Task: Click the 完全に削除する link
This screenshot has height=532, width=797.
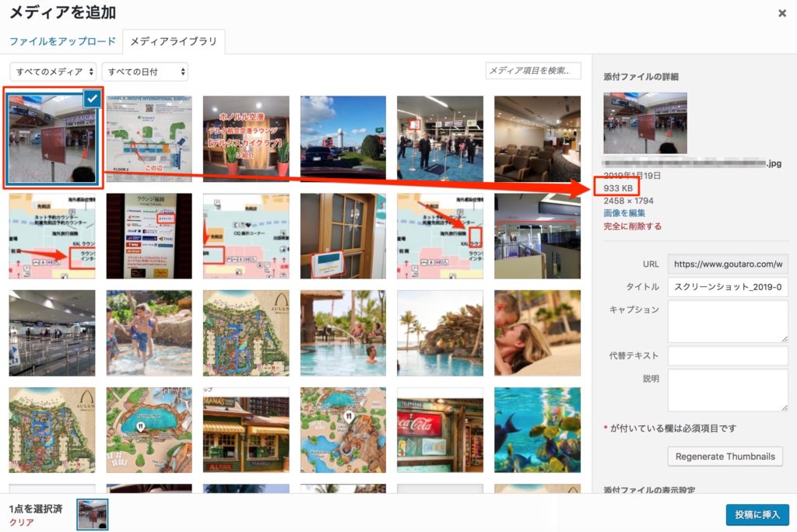Action: point(632,226)
